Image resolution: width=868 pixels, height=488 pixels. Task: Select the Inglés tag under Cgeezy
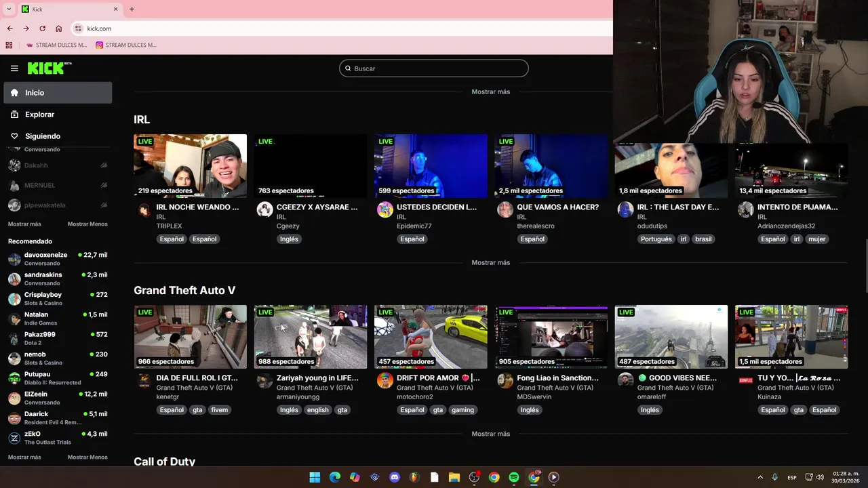[x=289, y=239]
